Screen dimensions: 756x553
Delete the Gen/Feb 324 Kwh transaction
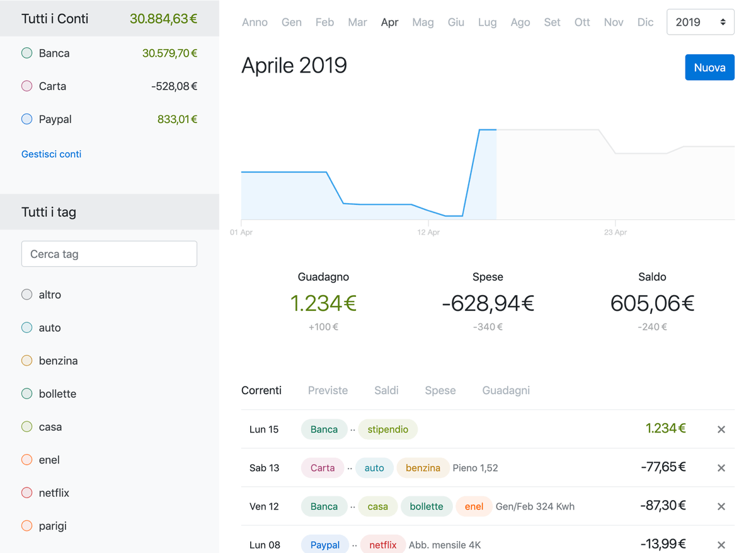(x=721, y=506)
